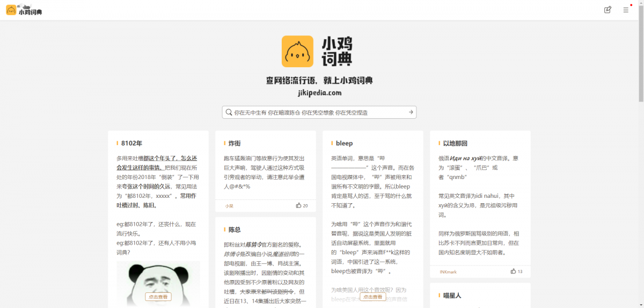644x308 pixels.
Task: Click the like count 13 on 以地那回 card
Action: point(520,272)
